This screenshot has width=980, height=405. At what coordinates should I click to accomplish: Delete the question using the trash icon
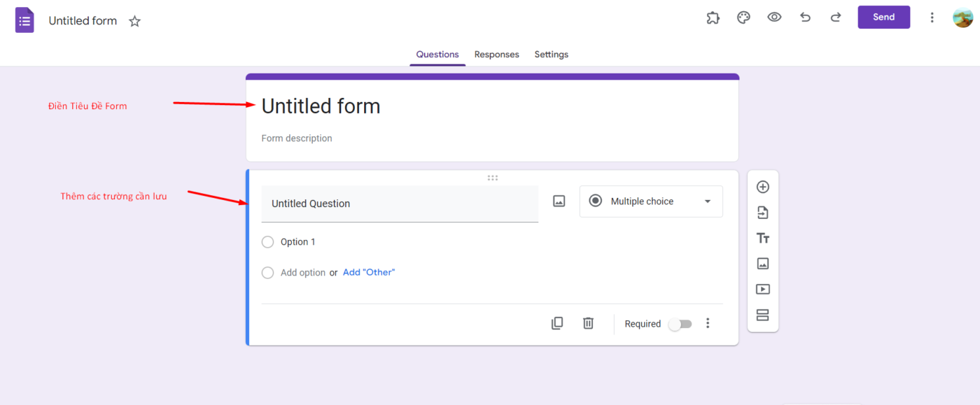(588, 323)
